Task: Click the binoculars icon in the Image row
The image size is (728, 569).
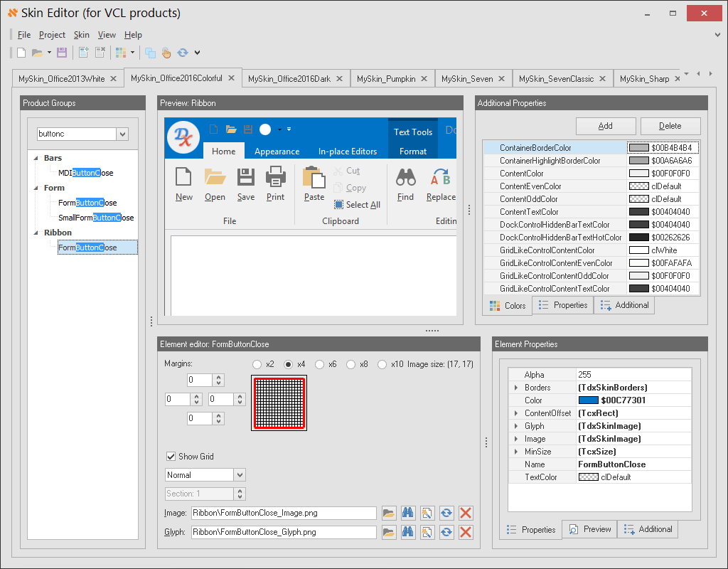Action: click(x=408, y=513)
